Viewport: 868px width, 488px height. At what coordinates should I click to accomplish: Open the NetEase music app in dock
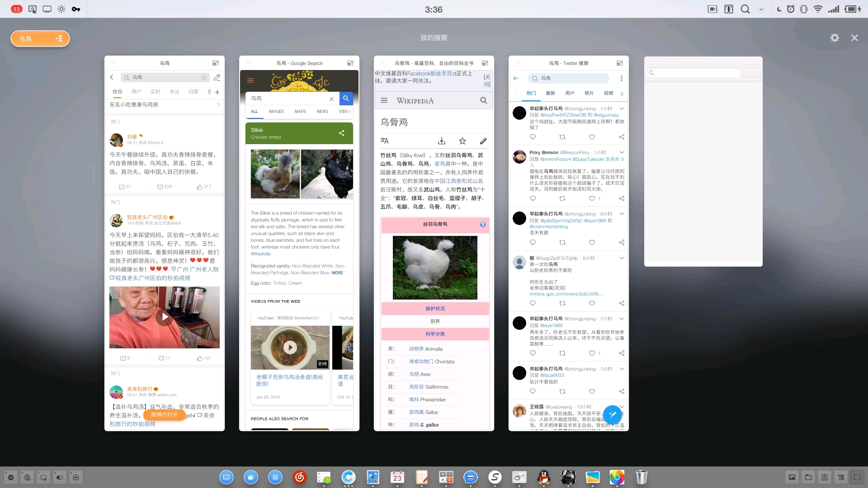(300, 477)
